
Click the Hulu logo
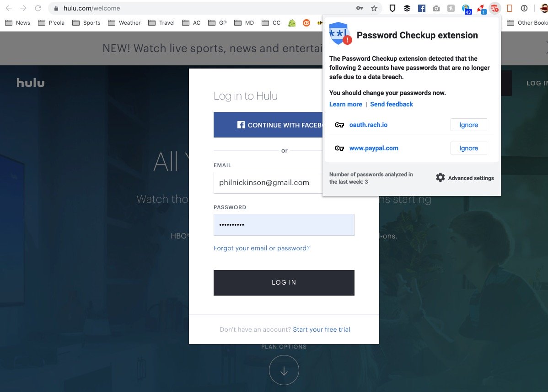(x=30, y=83)
